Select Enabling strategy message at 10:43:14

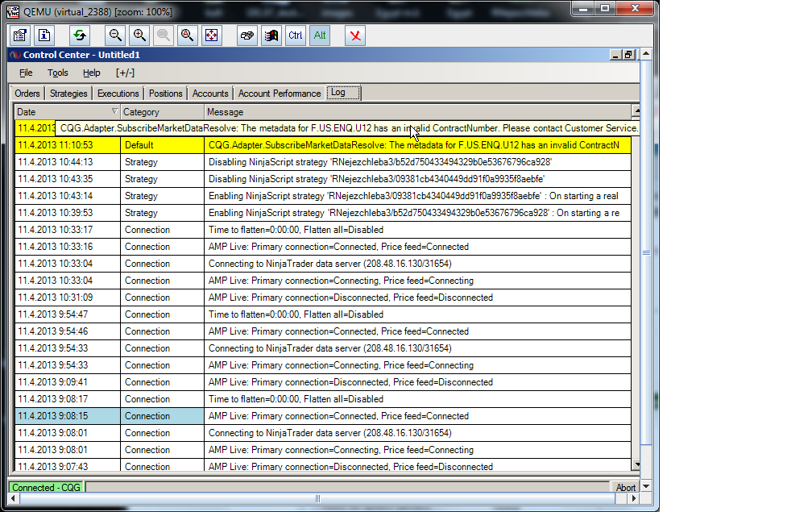[417, 196]
